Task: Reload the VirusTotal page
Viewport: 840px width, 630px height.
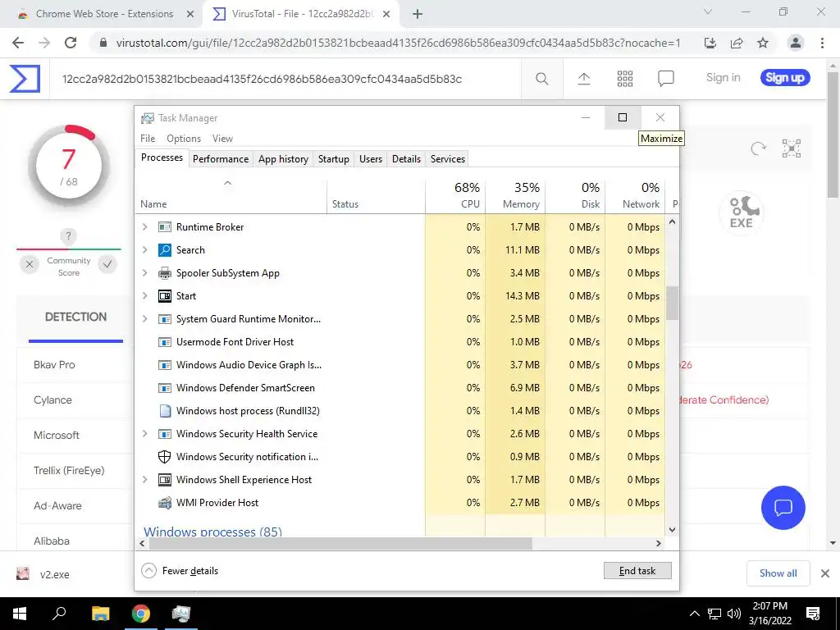Action: [x=71, y=43]
